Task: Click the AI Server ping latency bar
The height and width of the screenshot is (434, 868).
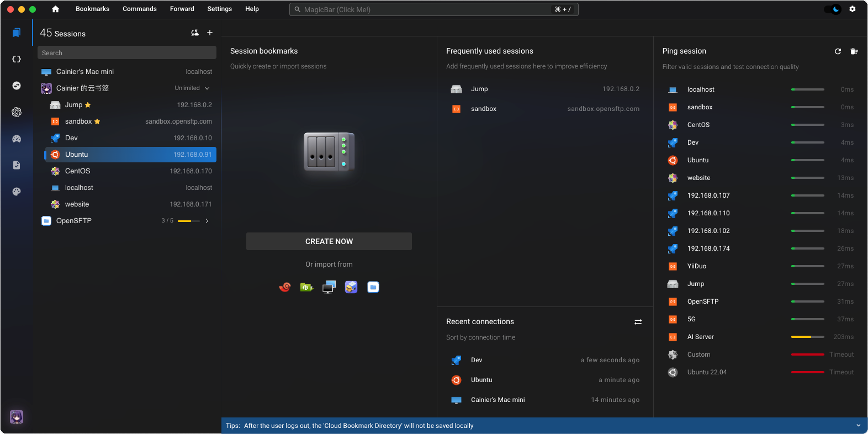Action: [807, 337]
